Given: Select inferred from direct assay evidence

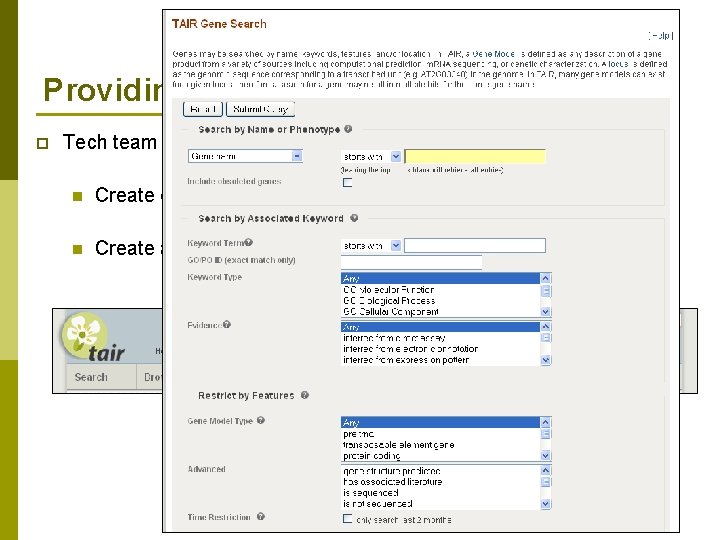Looking at the screenshot, I should click(x=440, y=338).
